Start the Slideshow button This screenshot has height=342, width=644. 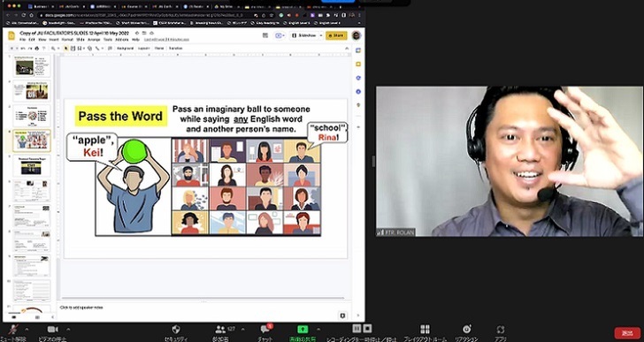click(304, 35)
